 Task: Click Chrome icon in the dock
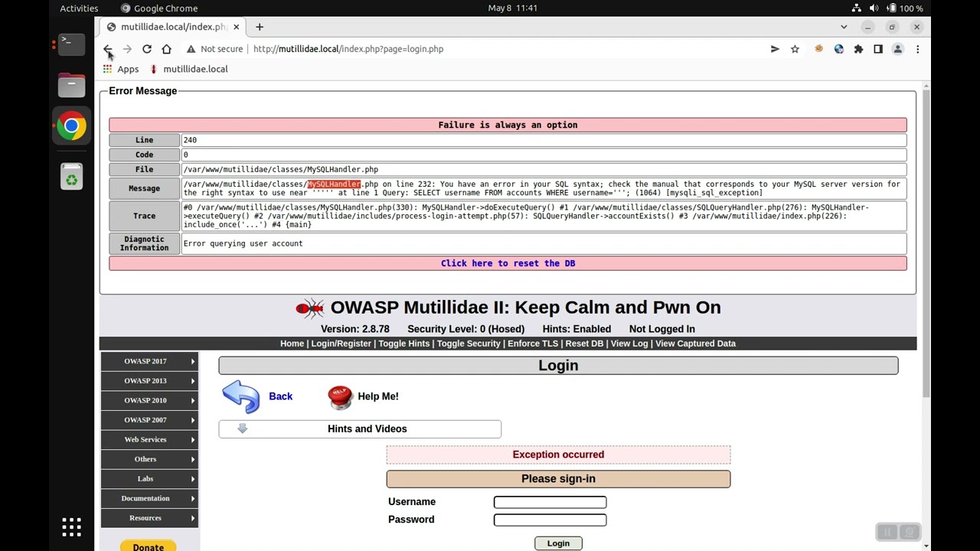[71, 126]
